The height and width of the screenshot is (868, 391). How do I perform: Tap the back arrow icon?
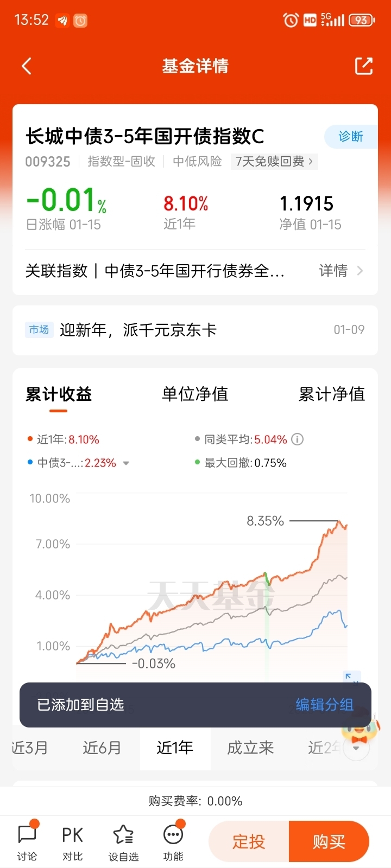27,66
